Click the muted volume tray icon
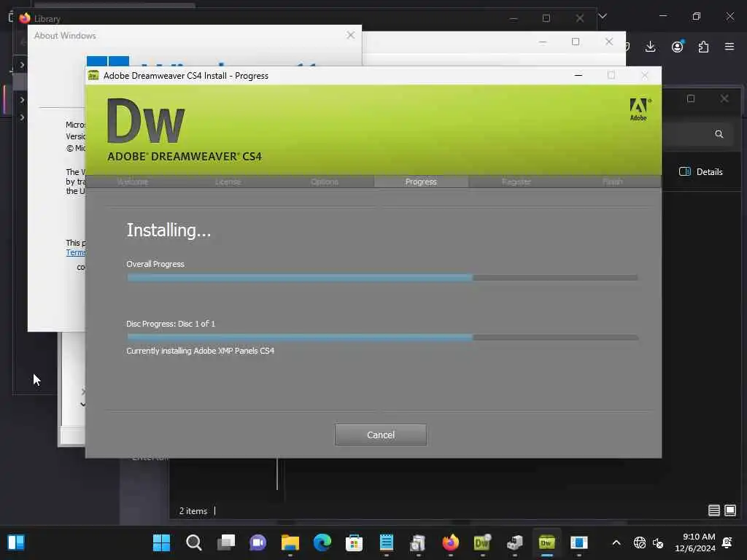This screenshot has width=747, height=560. click(x=658, y=542)
